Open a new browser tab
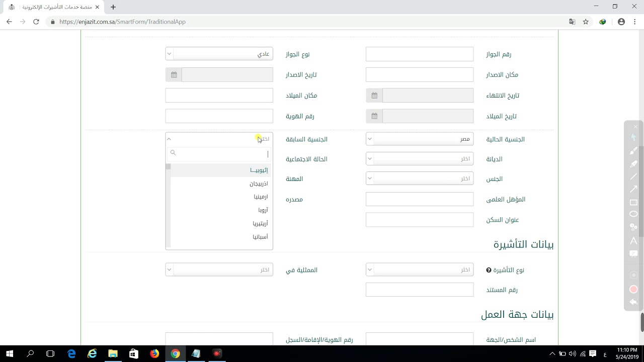 113,7
